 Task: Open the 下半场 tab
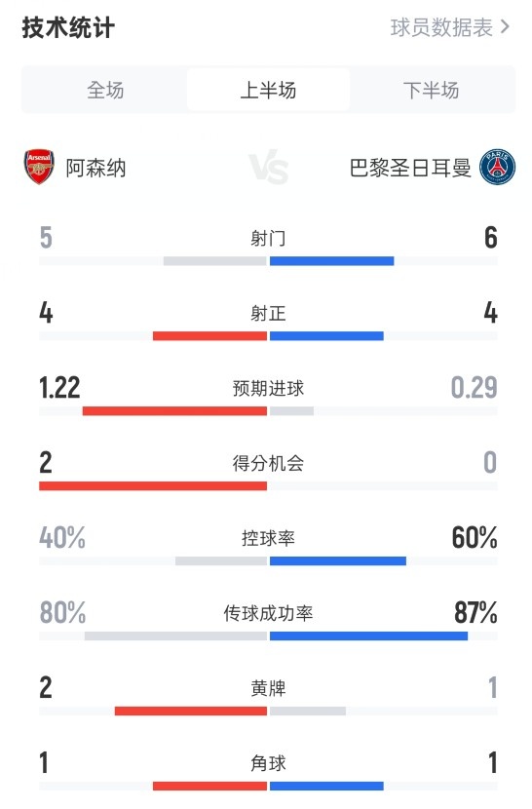pos(432,90)
